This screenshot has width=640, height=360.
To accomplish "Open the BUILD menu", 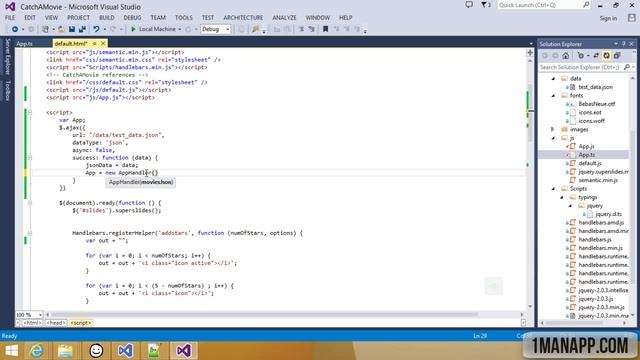I will tap(107, 18).
